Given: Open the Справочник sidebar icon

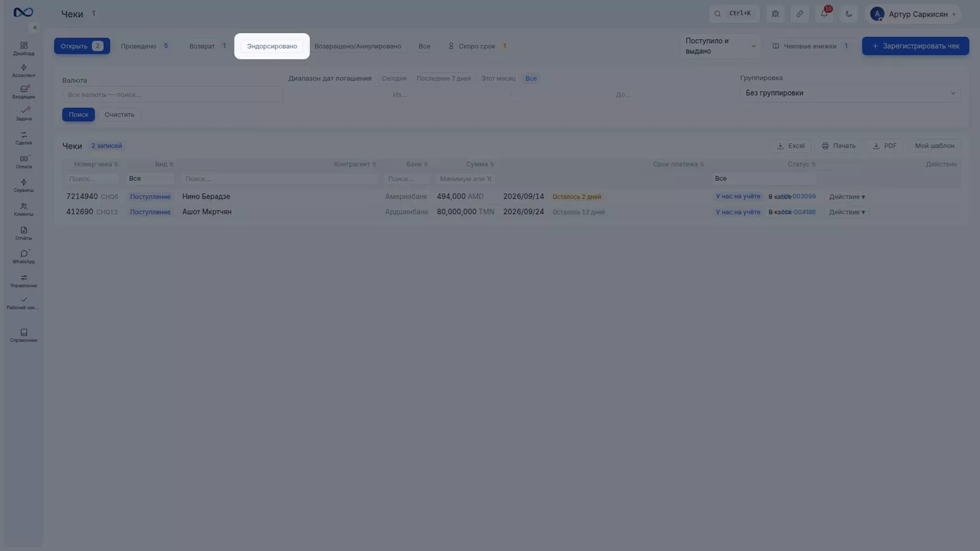Looking at the screenshot, I should point(23,335).
